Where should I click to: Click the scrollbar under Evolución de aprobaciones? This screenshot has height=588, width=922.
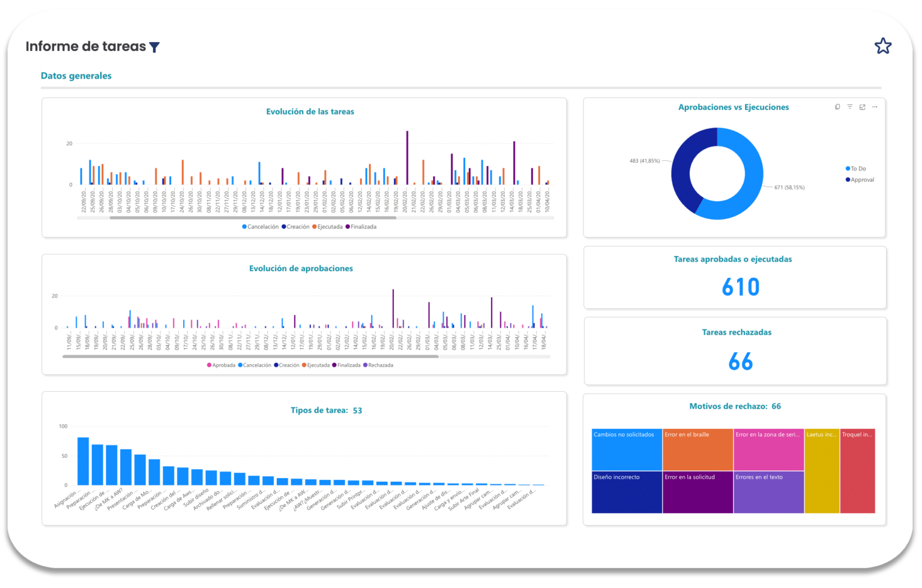tap(250, 356)
